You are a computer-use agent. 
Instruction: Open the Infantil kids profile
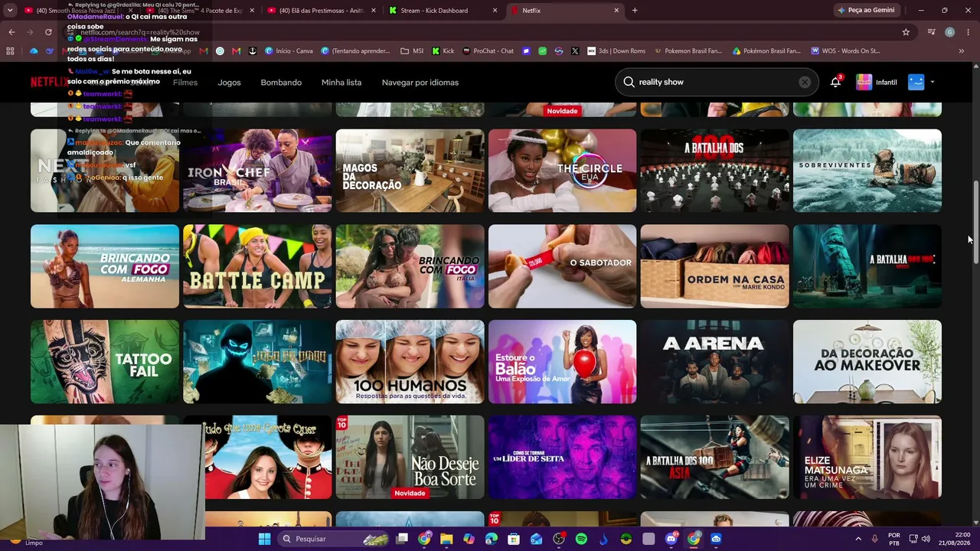877,82
